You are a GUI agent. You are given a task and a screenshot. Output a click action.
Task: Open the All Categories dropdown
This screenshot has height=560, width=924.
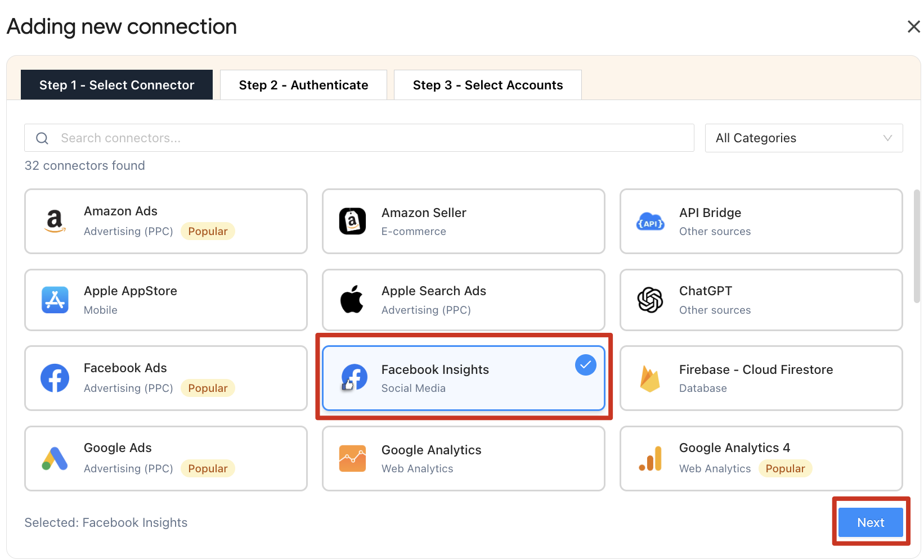(x=803, y=138)
